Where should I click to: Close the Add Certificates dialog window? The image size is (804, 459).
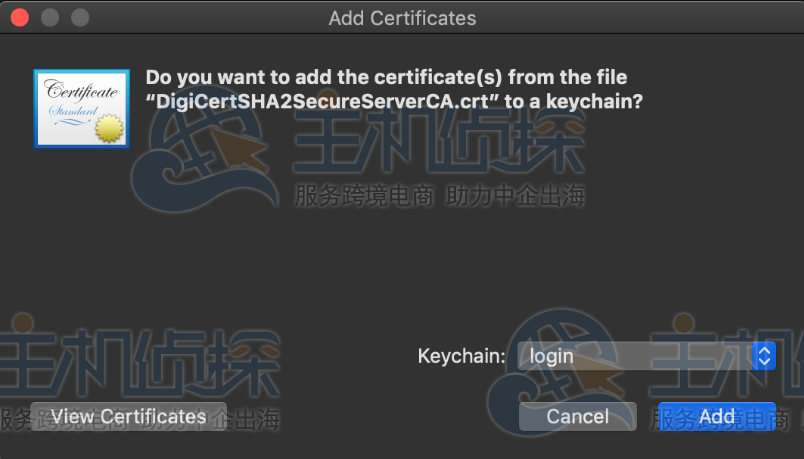coord(19,18)
